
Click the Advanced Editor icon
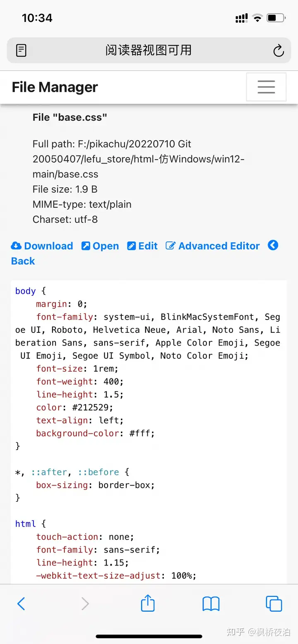click(171, 246)
